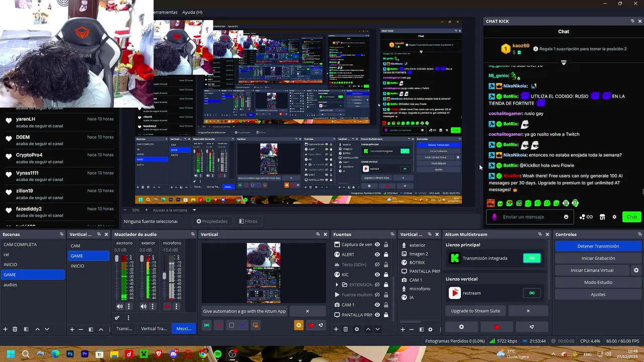This screenshot has height=362, width=644.
Task: Open exterior channel three-dot options menu
Action: (x=152, y=306)
